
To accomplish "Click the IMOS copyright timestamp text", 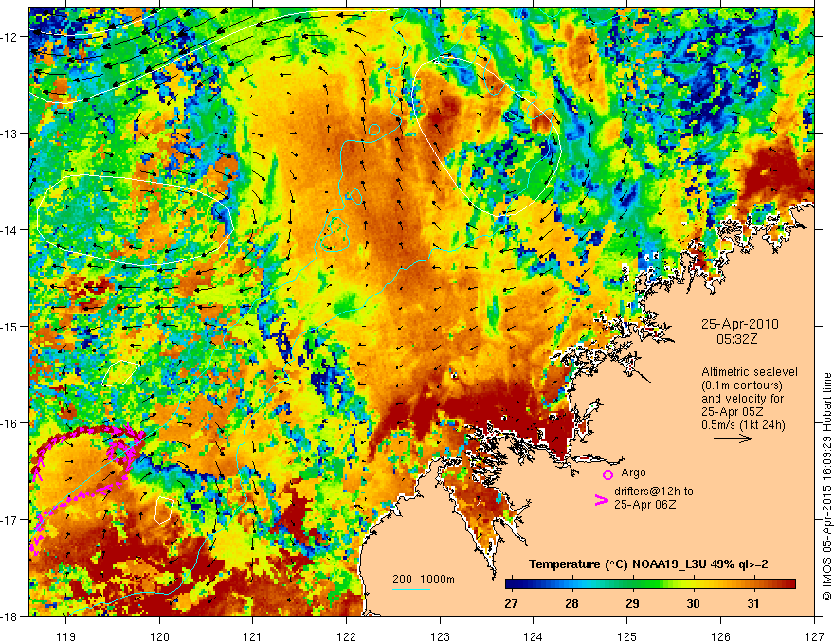I will click(826, 489).
